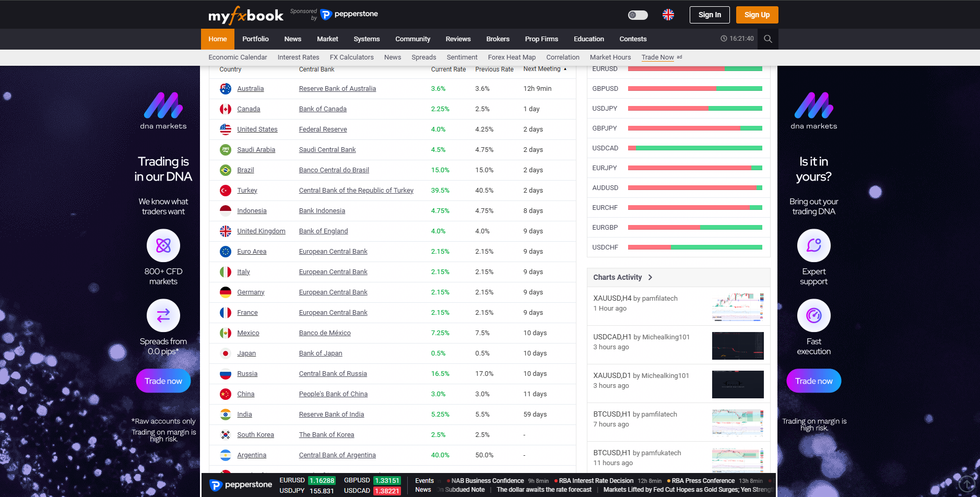Viewport: 980px width, 497px height.
Task: Click the Australia flag icon
Action: point(226,89)
